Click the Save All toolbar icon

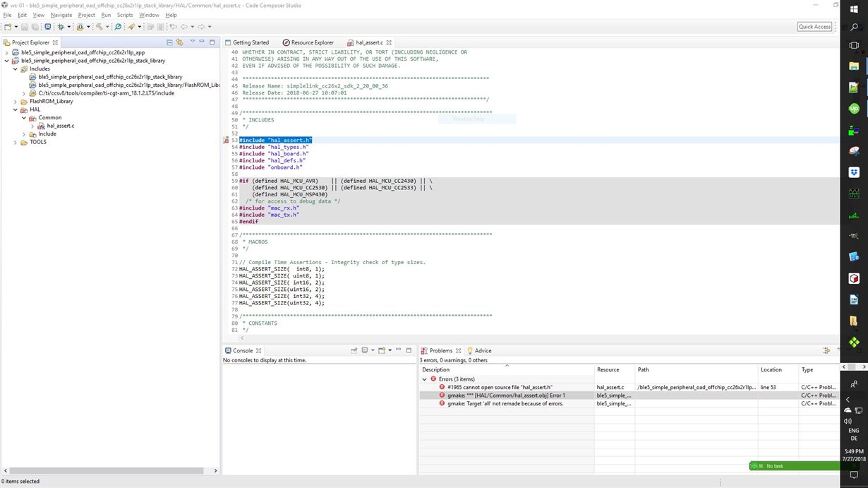35,27
